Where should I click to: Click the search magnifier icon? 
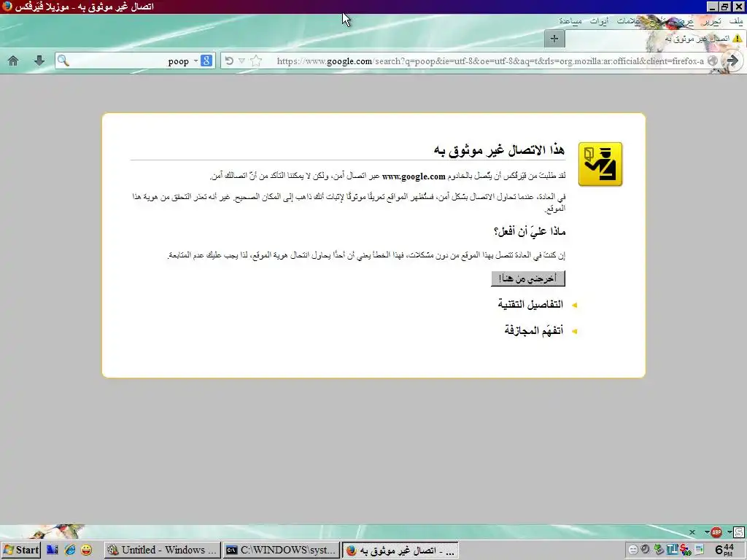tap(63, 61)
